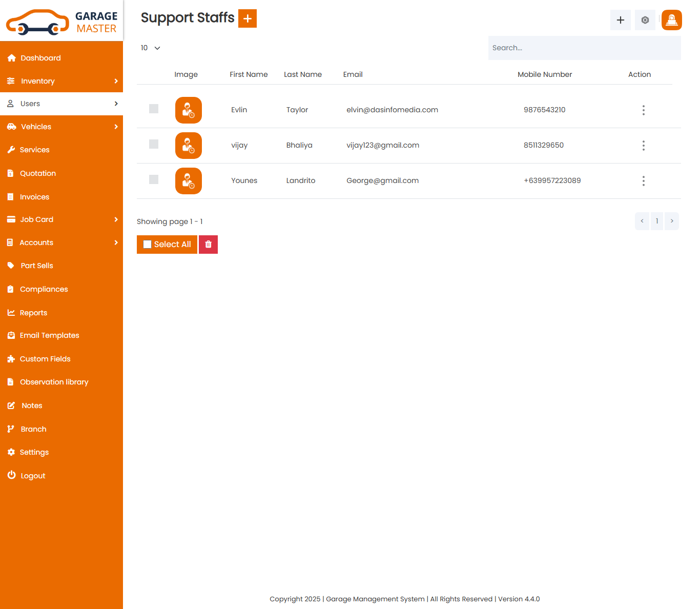Tick the checkbox for vijay Bhaliya row
700x609 pixels.
point(154,144)
